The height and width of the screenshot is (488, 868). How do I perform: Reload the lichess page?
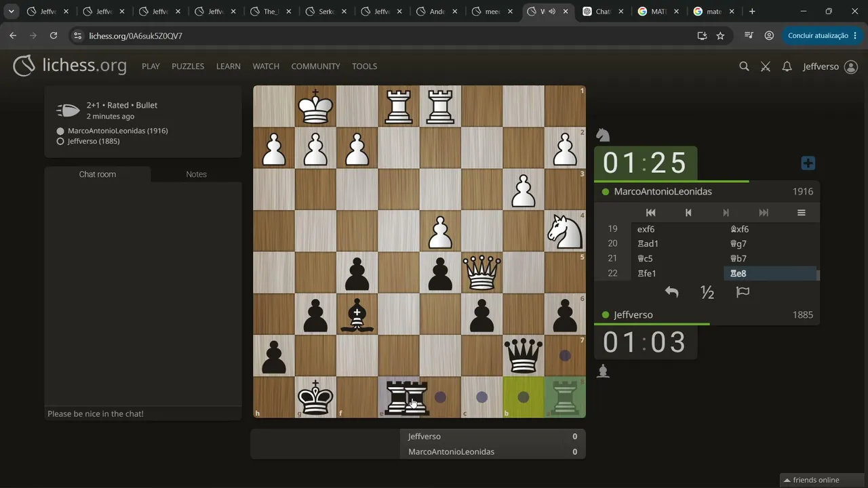tap(54, 35)
